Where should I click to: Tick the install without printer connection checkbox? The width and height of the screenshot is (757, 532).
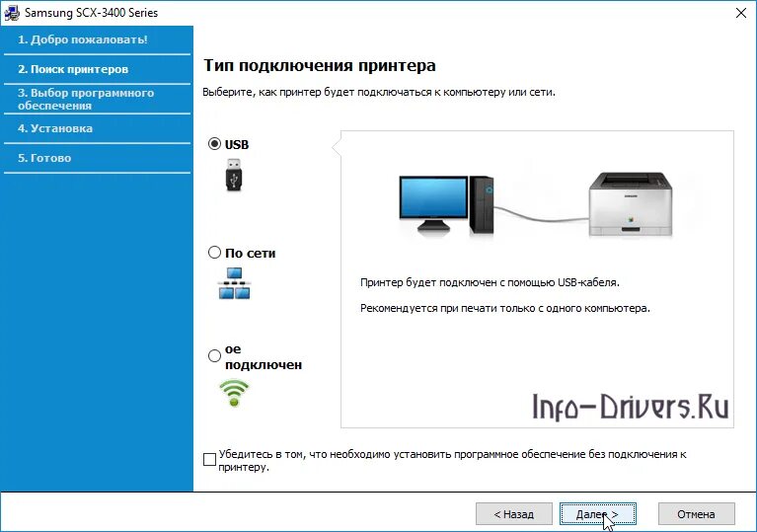(209, 459)
